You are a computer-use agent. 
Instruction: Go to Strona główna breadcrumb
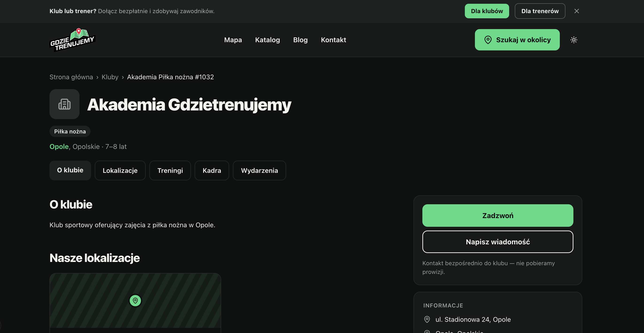coord(71,77)
